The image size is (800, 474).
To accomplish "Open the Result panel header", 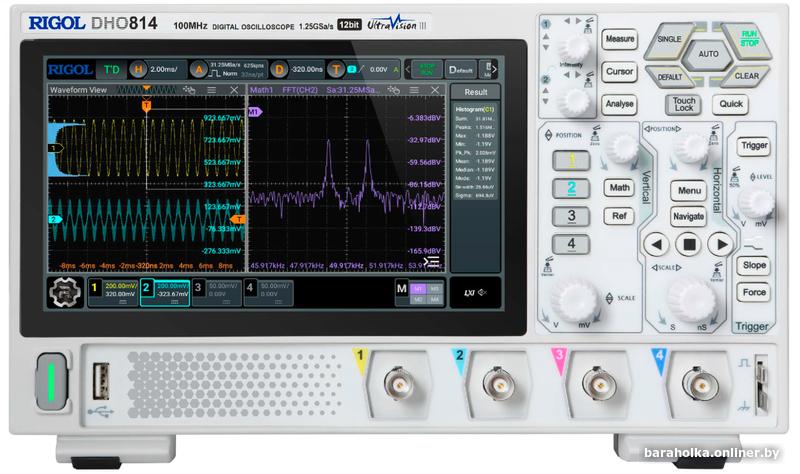I will click(x=476, y=92).
